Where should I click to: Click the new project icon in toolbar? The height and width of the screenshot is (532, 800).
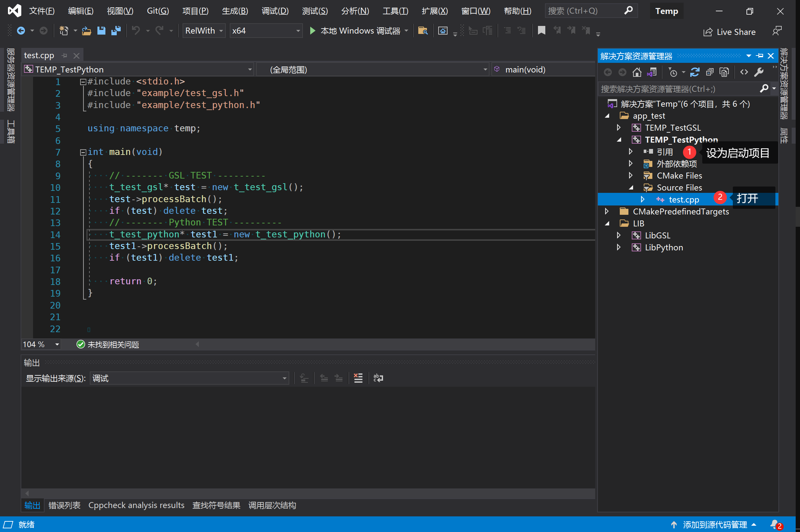[x=64, y=31]
